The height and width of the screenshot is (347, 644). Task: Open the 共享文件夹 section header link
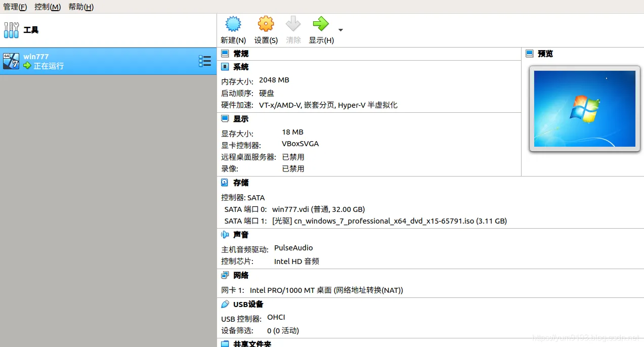coord(252,344)
